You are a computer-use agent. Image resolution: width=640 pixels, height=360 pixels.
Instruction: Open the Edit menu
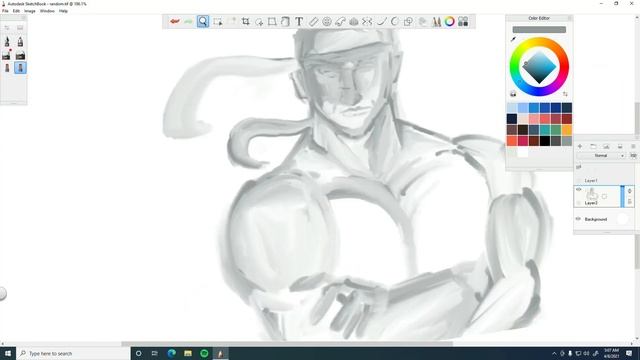click(16, 11)
